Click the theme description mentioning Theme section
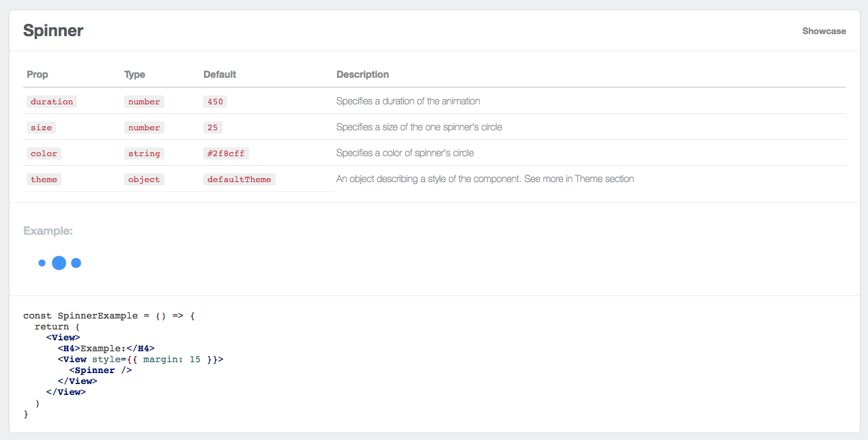Screen dimensions: 868x440 coord(484,179)
